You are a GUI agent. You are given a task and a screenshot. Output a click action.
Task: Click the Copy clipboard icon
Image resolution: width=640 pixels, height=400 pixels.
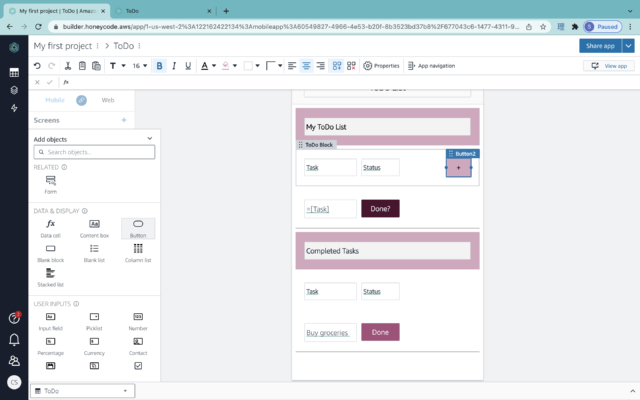82,66
